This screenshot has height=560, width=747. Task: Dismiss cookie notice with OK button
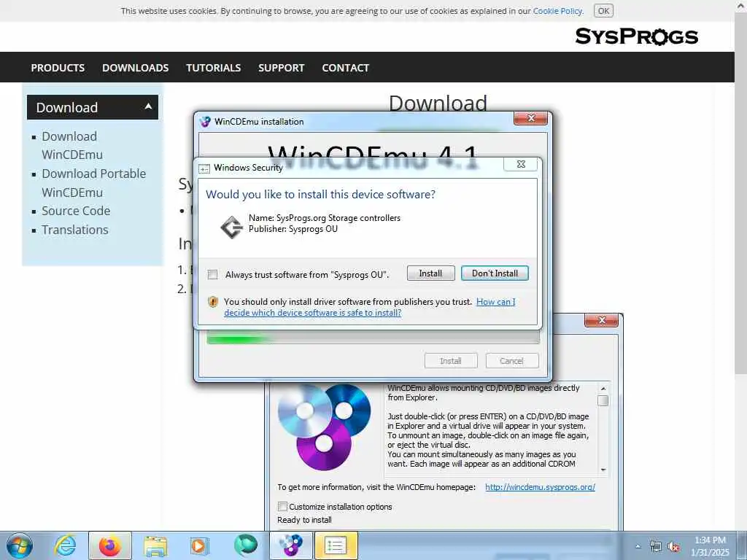coord(603,10)
